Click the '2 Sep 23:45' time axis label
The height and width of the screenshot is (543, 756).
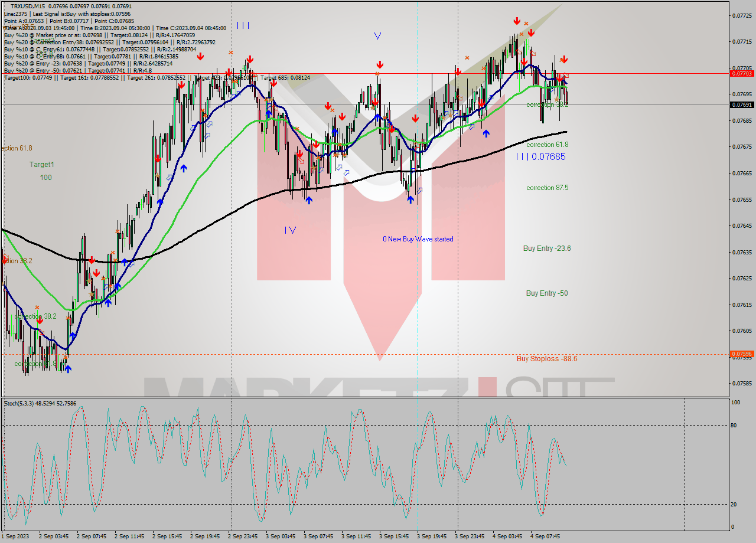[243, 537]
